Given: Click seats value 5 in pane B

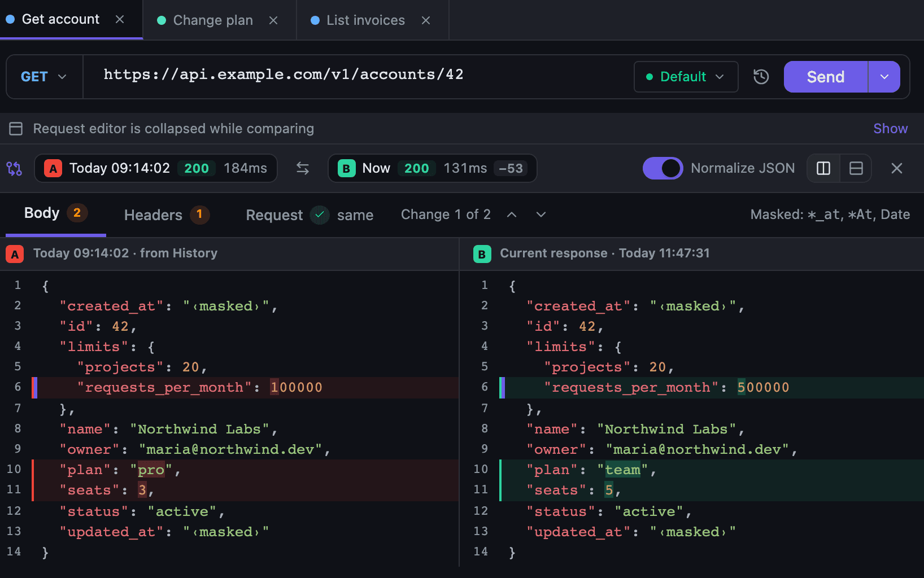Looking at the screenshot, I should 609,490.
